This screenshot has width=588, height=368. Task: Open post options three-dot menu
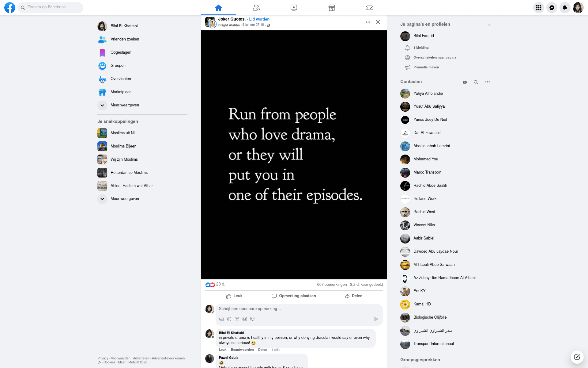(x=368, y=22)
